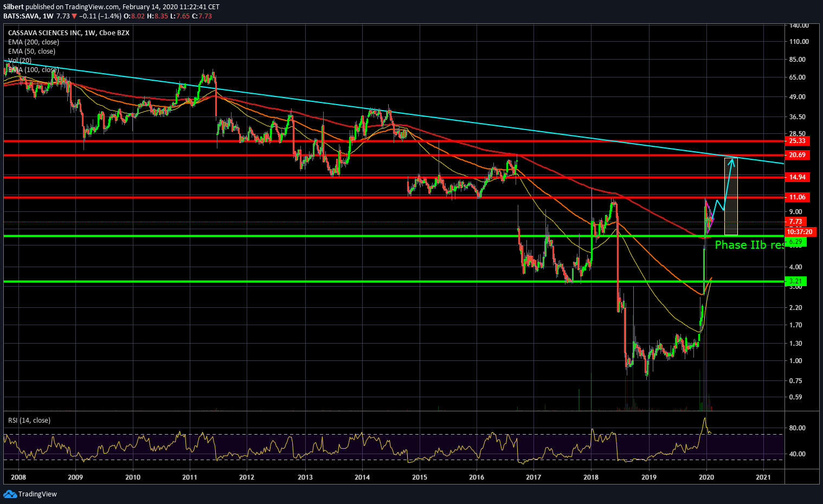This screenshot has width=823, height=504.
Task: Click the 80.00 RSI axis value
Action: coord(798,428)
